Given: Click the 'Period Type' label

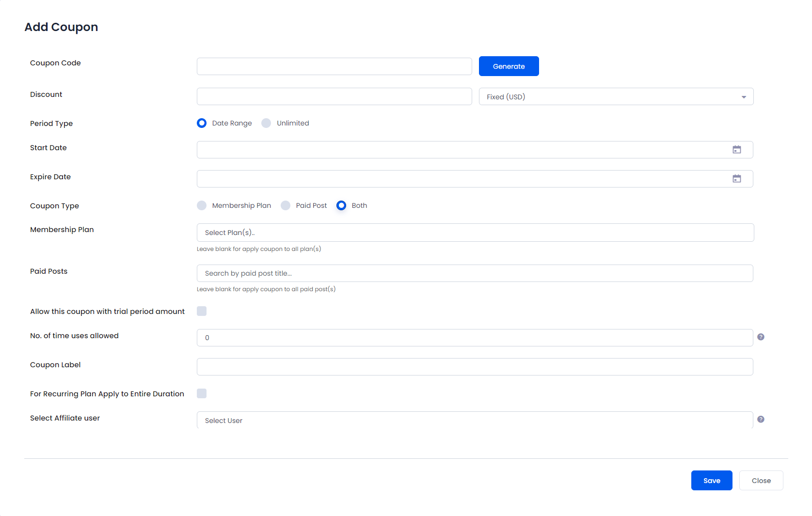Looking at the screenshot, I should click(x=51, y=124).
